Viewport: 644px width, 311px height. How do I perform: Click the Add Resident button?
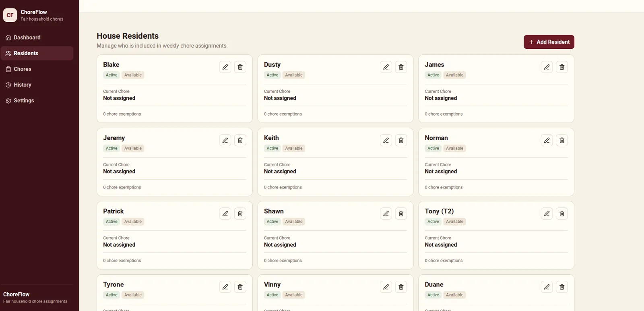tap(549, 42)
